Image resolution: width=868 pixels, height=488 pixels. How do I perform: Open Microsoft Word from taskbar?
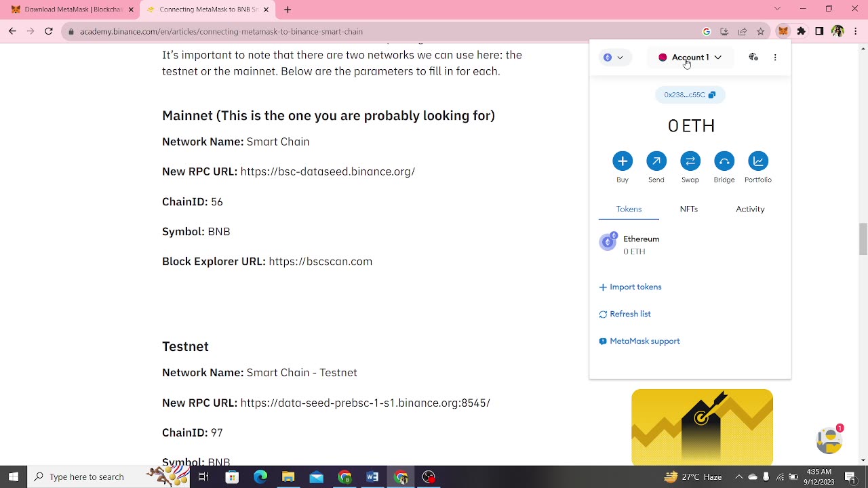pos(372,476)
